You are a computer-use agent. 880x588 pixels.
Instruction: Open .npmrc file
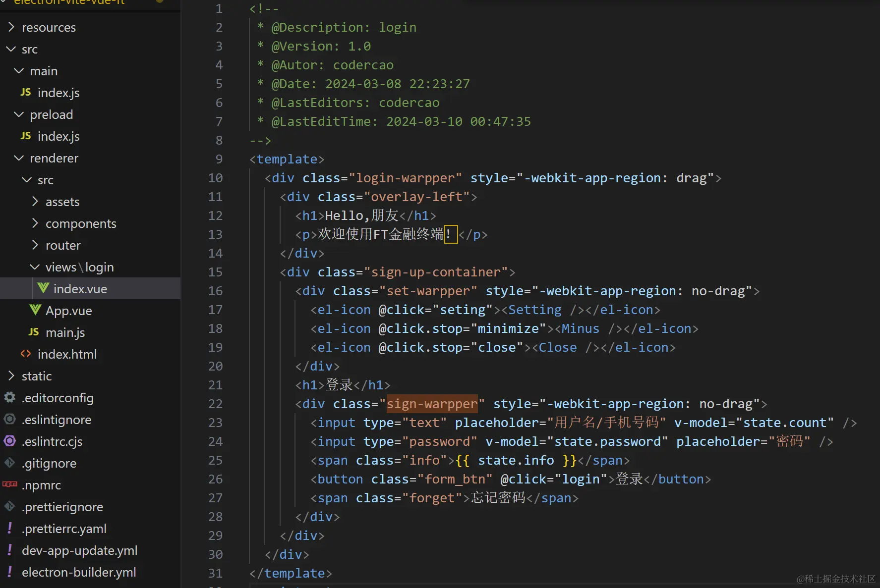point(41,485)
